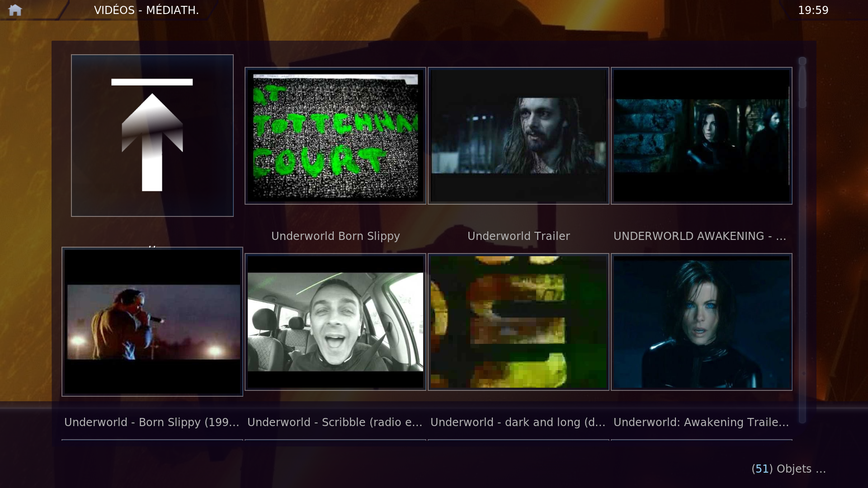Viewport: 868px width, 488px height.
Task: Open Underworld - dark and long thumbnail
Action: point(519,322)
